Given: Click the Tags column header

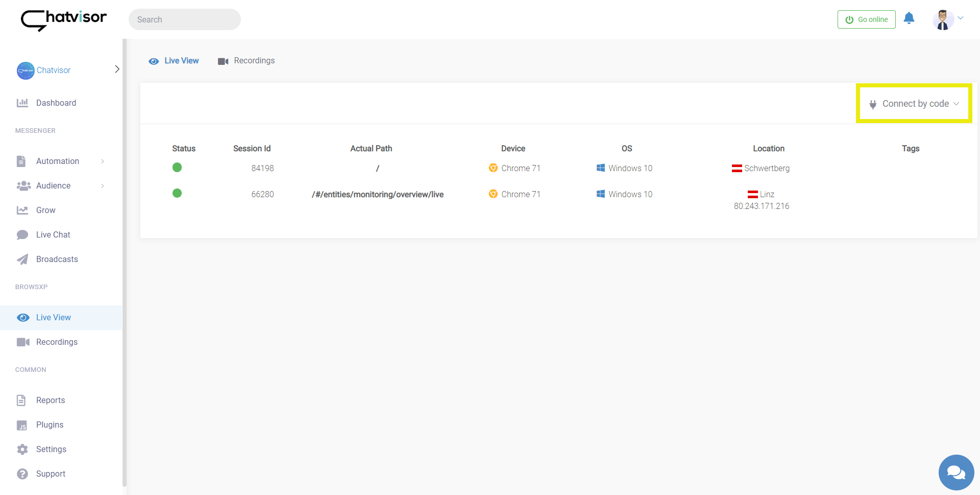Looking at the screenshot, I should (x=911, y=148).
